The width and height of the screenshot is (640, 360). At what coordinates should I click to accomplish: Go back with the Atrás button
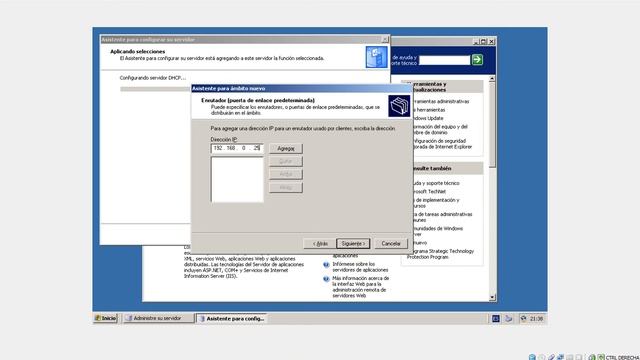coord(320,244)
